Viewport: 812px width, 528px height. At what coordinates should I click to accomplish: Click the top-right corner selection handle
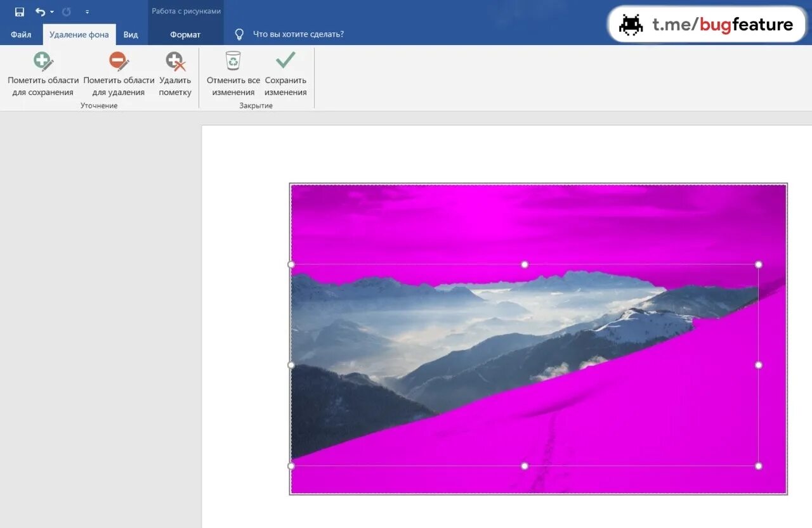[759, 264]
